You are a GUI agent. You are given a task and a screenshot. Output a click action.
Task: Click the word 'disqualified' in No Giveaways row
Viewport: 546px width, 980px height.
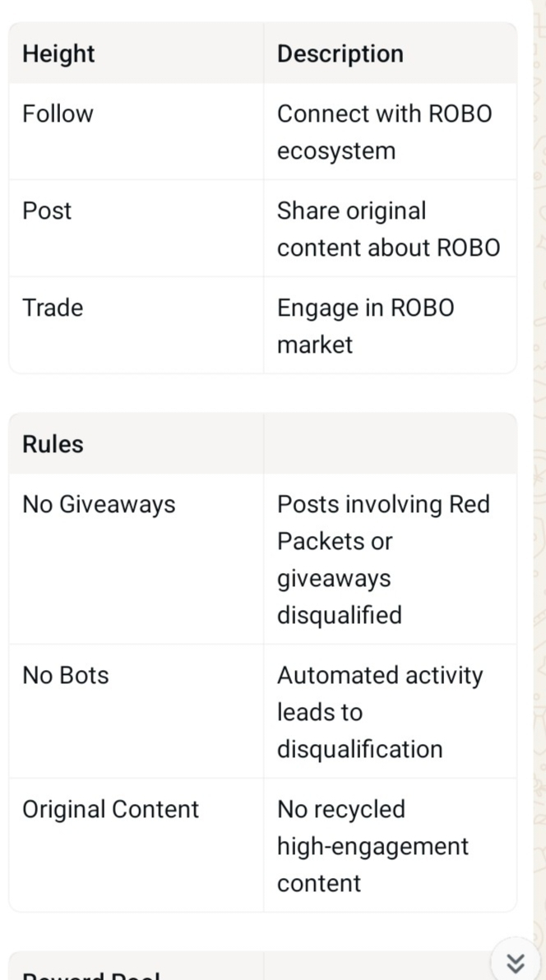339,615
